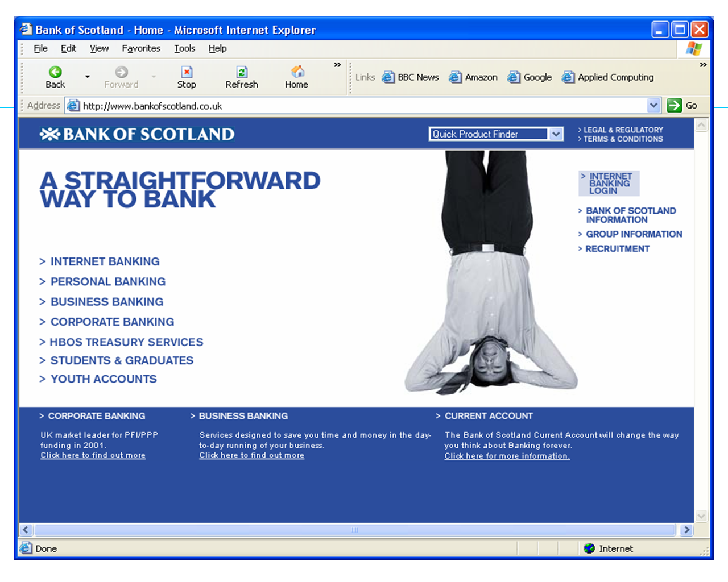Click the upside-down man image
728x582 pixels.
(x=491, y=273)
